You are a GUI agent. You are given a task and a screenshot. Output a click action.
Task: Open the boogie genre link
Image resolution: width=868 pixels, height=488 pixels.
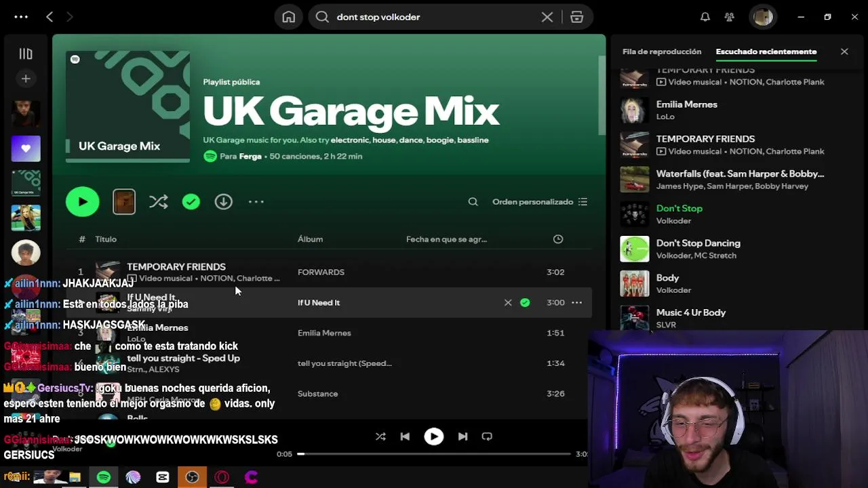(440, 140)
